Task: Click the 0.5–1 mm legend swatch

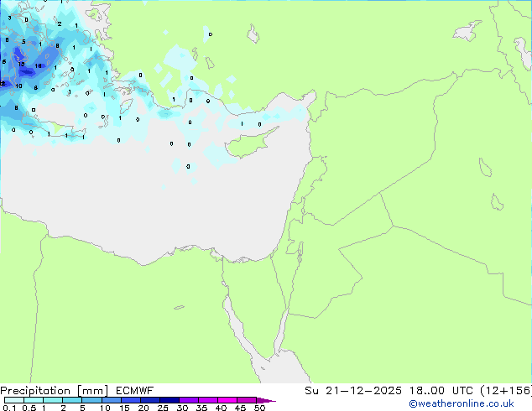Action: coord(34,400)
